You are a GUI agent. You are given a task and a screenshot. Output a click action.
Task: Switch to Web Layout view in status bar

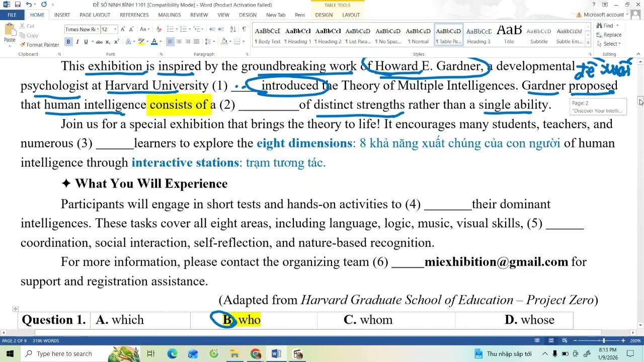[565, 340]
